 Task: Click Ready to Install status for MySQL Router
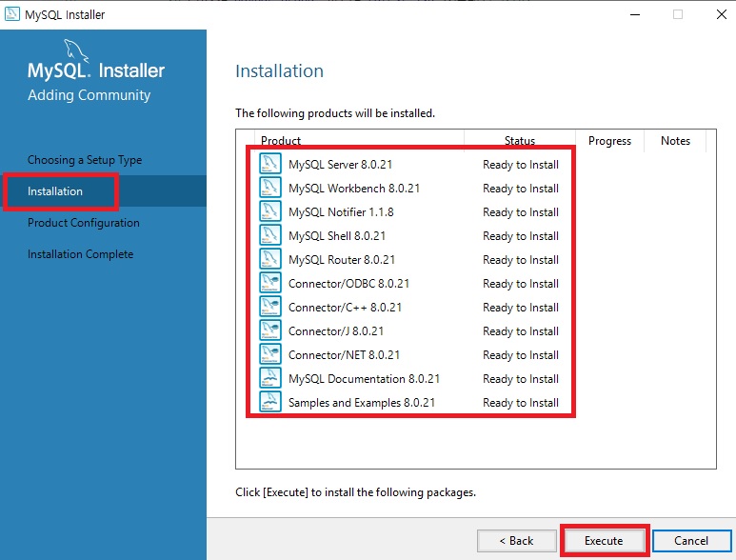521,260
